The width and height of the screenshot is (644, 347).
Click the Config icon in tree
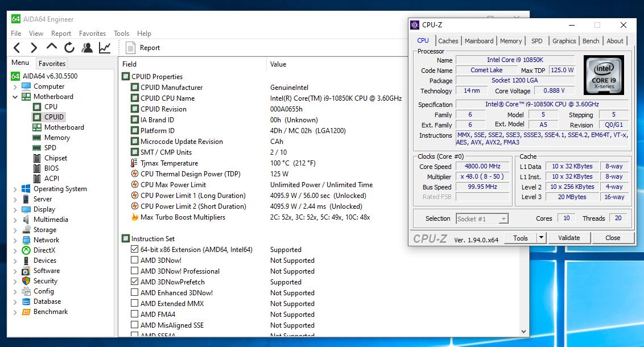click(x=26, y=291)
